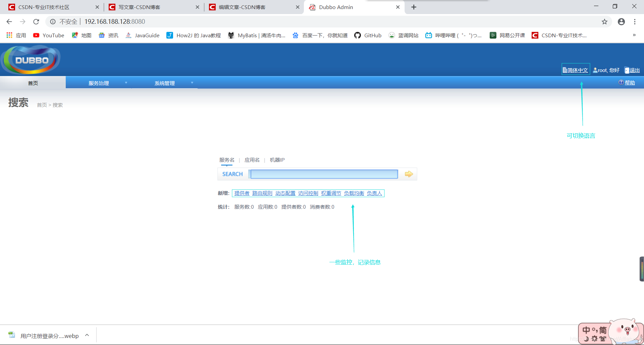644x345 pixels.
Task: Open the 资讯 bookmark
Action: pos(108,35)
